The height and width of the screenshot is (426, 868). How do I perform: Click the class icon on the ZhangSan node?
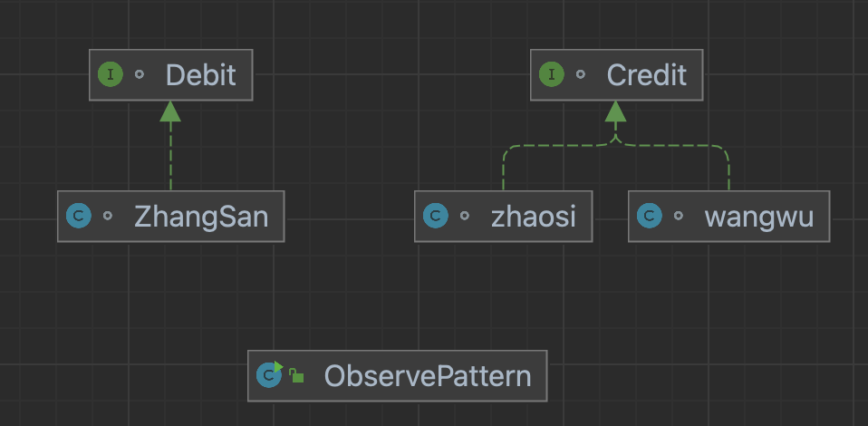pos(79,216)
